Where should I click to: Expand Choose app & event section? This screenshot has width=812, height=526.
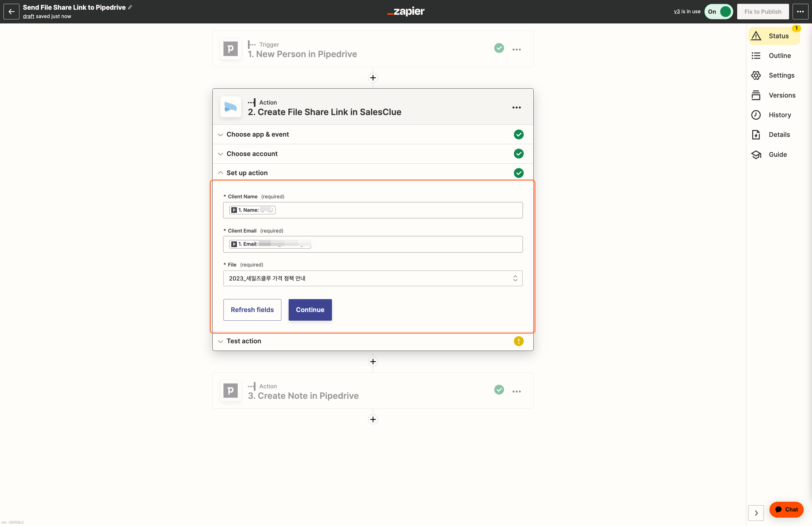pos(373,134)
